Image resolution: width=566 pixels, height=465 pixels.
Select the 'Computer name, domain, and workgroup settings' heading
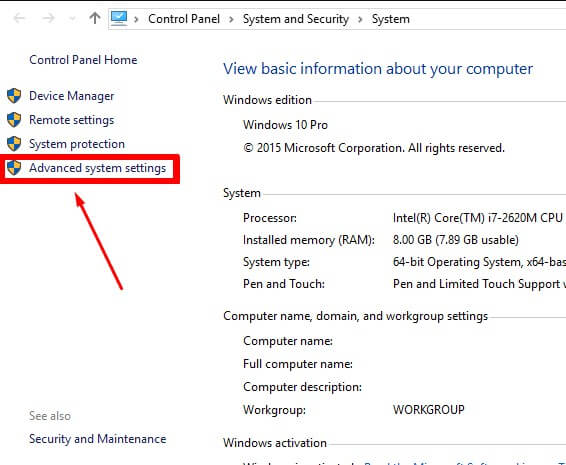point(356,316)
